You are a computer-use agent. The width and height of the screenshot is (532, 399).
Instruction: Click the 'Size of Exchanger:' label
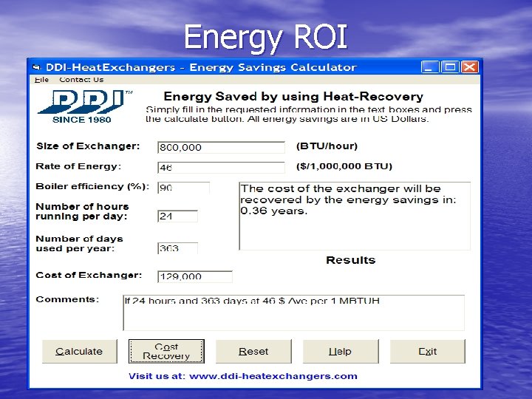tap(88, 146)
